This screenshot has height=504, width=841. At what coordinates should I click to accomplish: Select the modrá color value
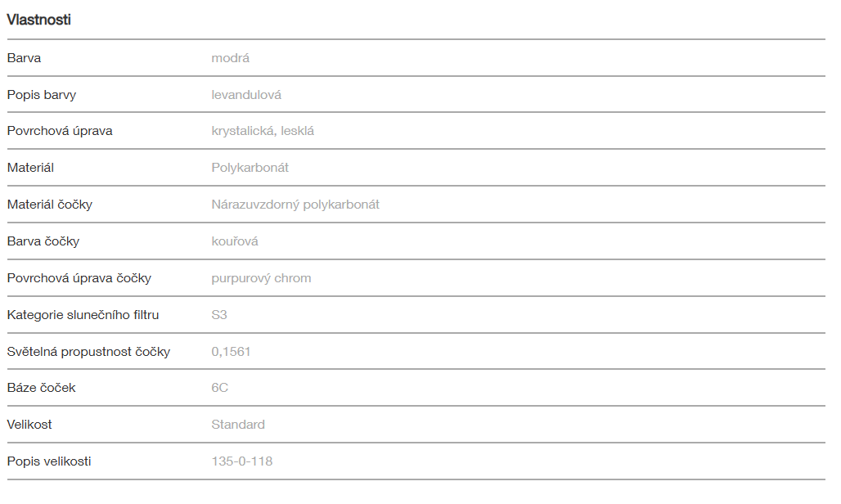click(230, 58)
